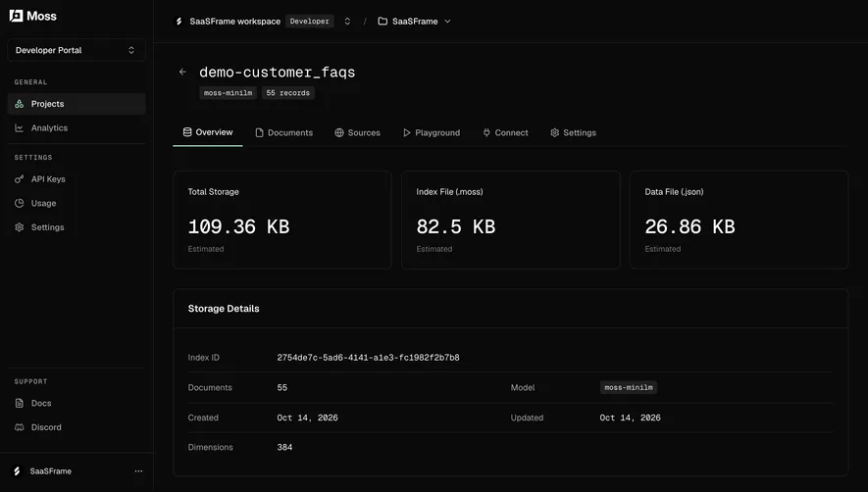
Task: Click the Overview database icon
Action: coord(187,132)
